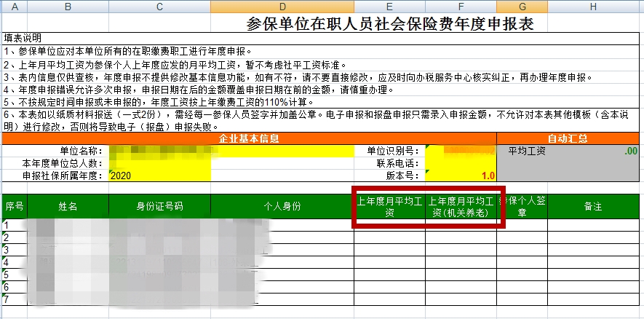Click the .00 average wage value
644x319 pixels.
pyautogui.click(x=630, y=151)
